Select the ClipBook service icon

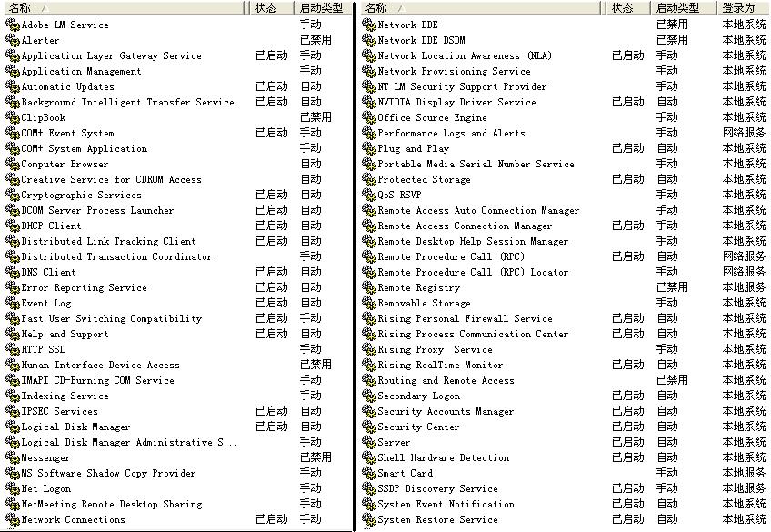pyautogui.click(x=13, y=117)
